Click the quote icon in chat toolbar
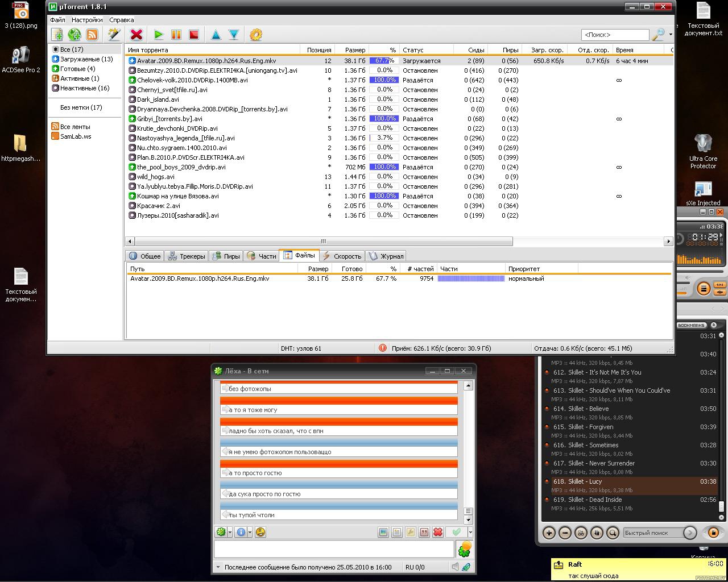The width and height of the screenshot is (728, 582). click(424, 532)
